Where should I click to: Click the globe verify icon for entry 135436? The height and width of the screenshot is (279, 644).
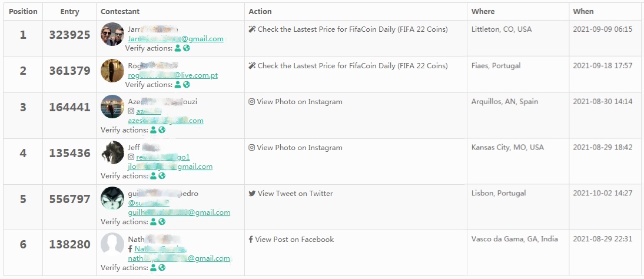click(162, 176)
